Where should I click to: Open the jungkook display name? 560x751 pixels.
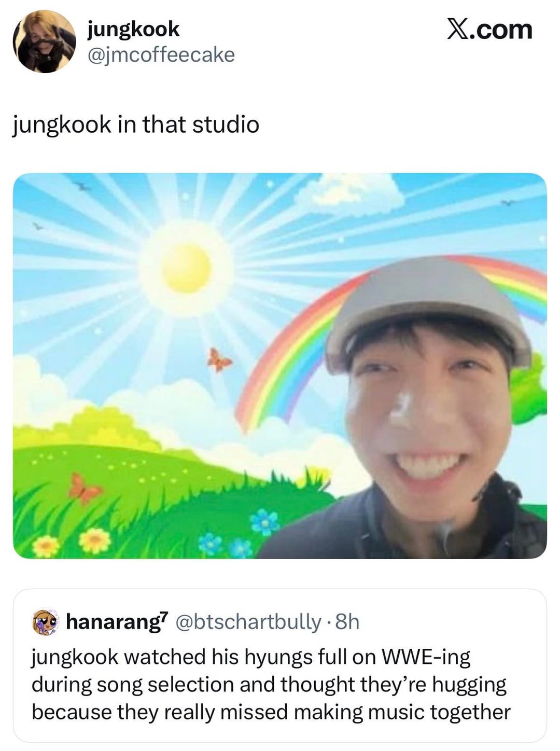(133, 29)
